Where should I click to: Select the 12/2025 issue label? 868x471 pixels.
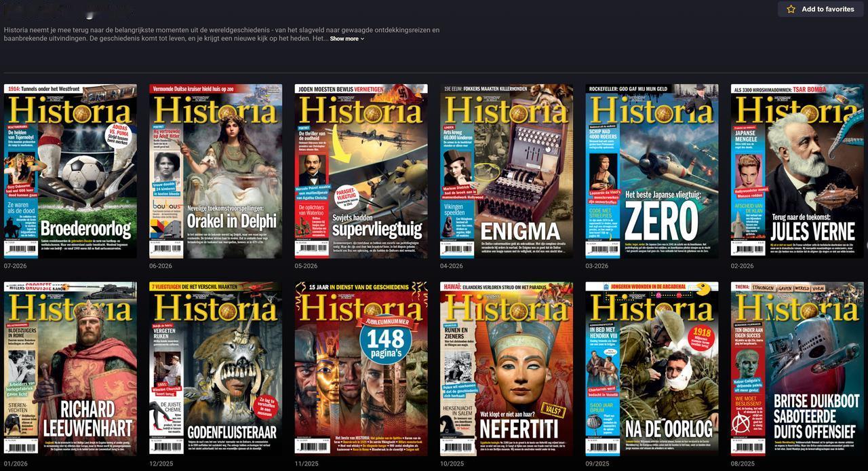click(x=161, y=464)
